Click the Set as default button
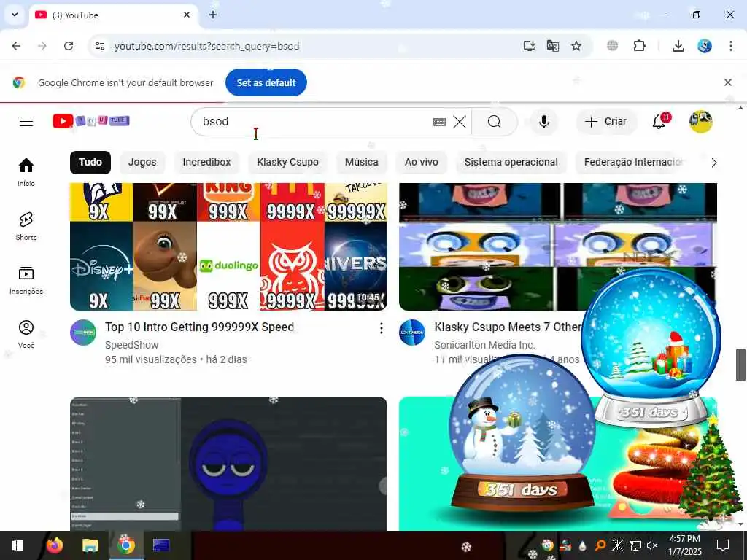747x560 pixels. (266, 82)
